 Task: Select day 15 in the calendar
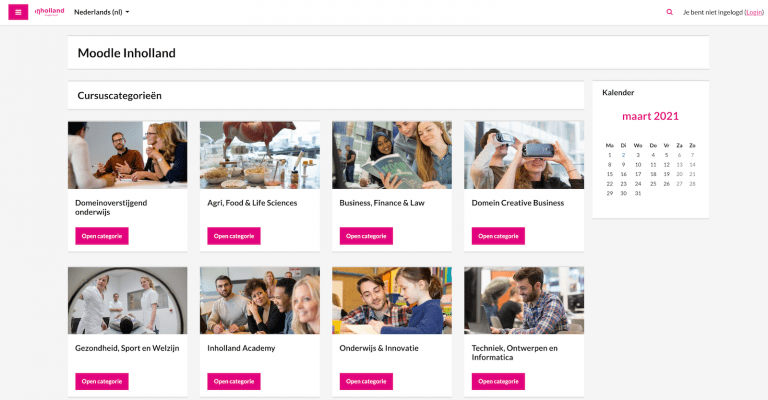click(x=609, y=174)
